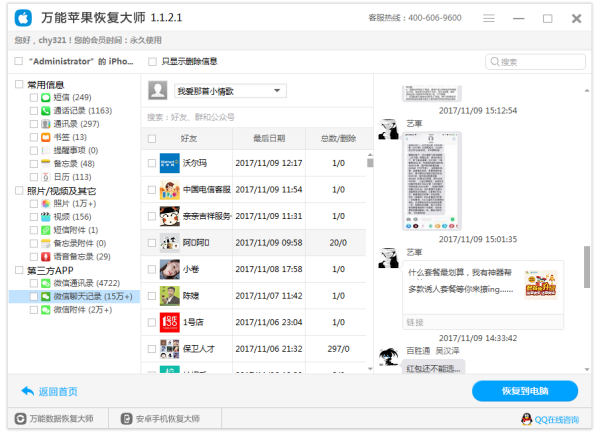This screenshot has width=600, height=432.
Task: Click the shared link promo thumbnail
Action: click(541, 284)
